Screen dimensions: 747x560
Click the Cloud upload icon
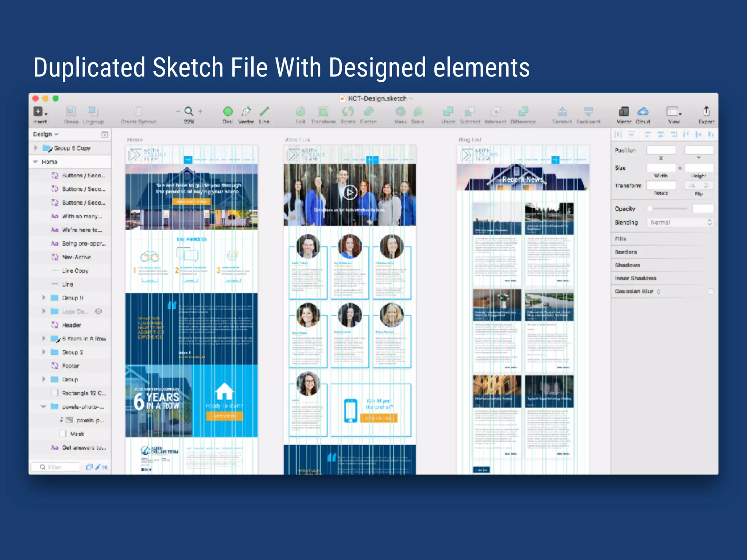[x=643, y=111]
